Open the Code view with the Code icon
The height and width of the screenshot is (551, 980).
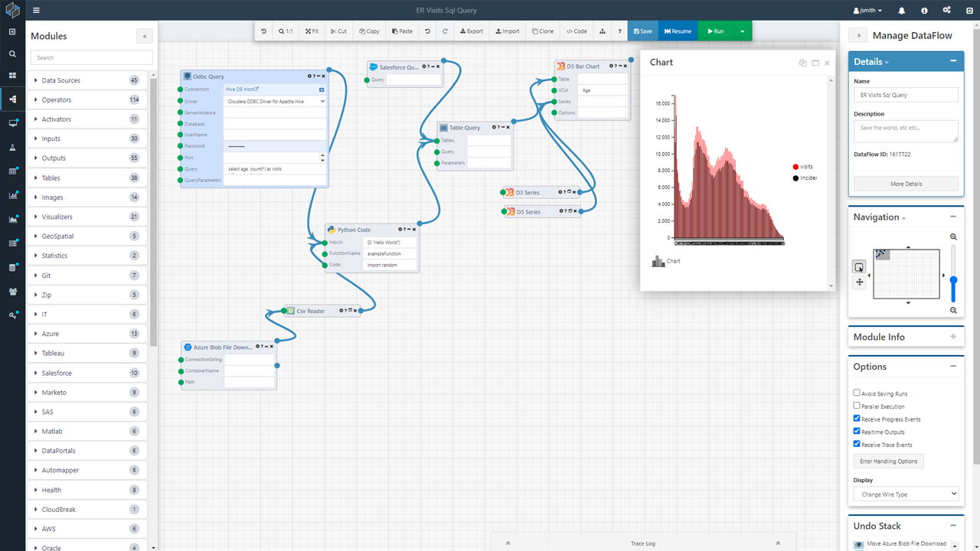click(x=576, y=31)
